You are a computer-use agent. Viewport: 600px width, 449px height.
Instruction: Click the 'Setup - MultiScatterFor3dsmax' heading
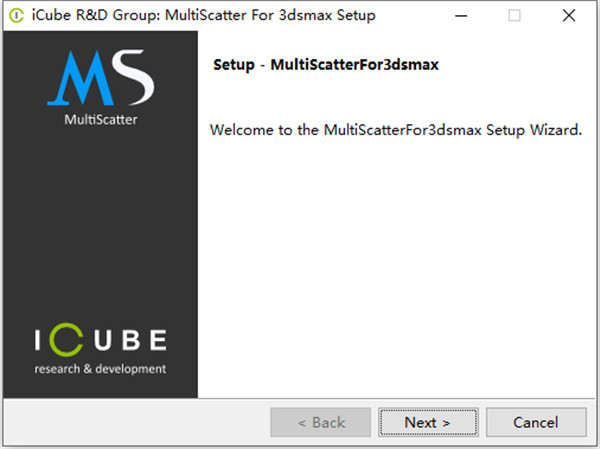click(326, 64)
